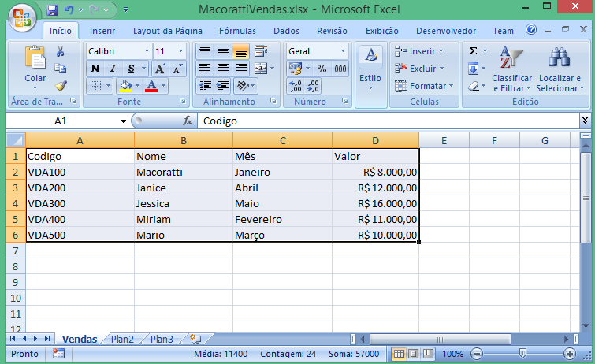Click the text orientation icon
The width and height of the screenshot is (595, 364).
click(242, 86)
